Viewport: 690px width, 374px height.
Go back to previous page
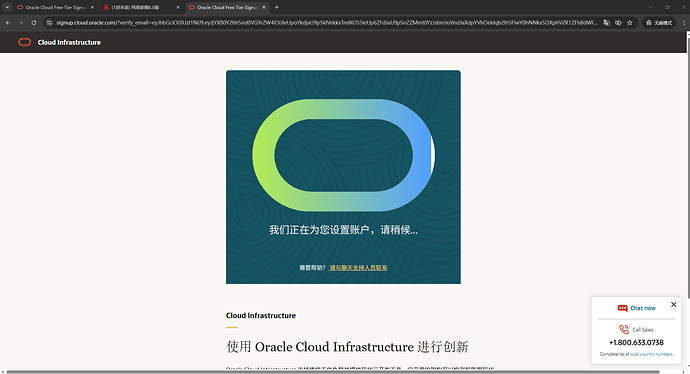pyautogui.click(x=8, y=22)
